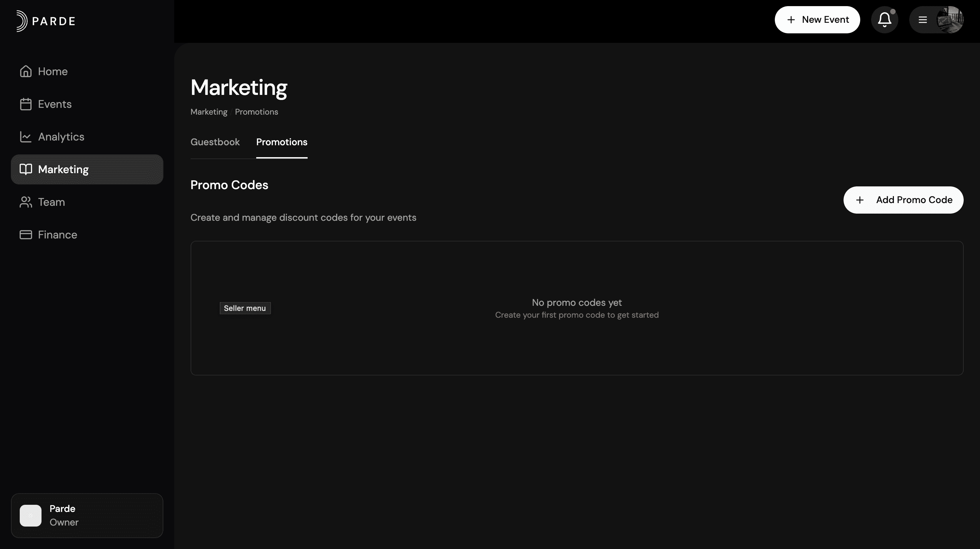Click the Team people icon

[x=26, y=202]
